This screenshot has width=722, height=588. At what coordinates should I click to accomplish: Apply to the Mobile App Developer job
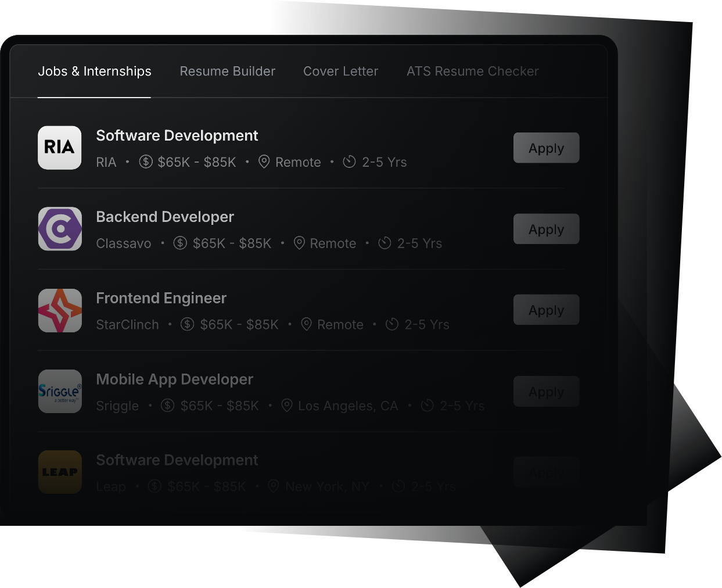[x=546, y=392]
